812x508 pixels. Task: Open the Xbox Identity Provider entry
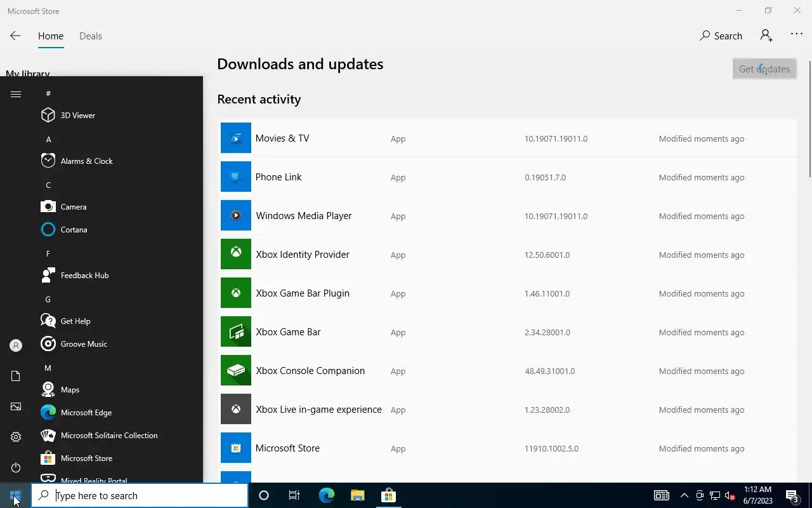tap(507, 255)
